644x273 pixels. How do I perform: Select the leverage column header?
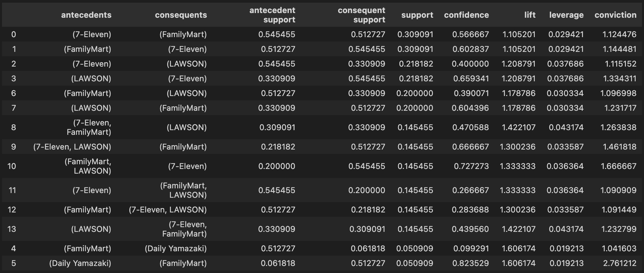[566, 15]
